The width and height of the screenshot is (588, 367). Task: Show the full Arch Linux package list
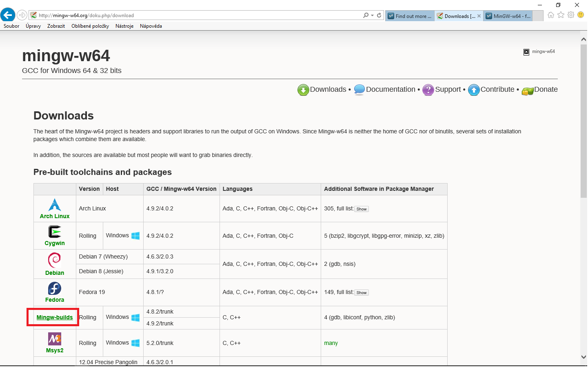(361, 209)
